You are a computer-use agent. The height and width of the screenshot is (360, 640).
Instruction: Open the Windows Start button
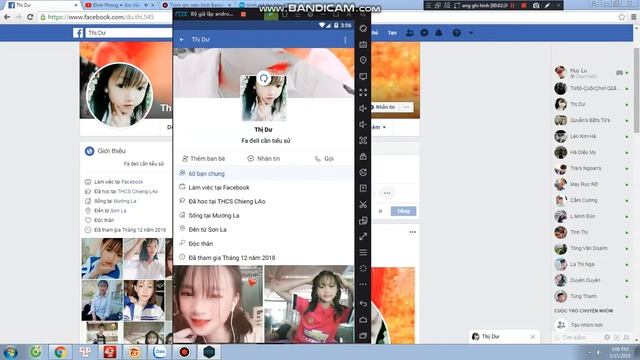point(10,352)
